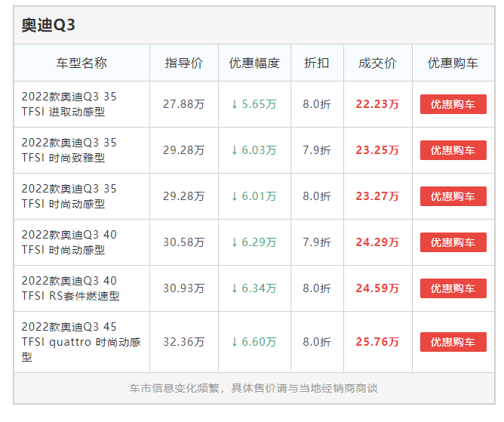Select model name 2022款奥迪Q3 40 TFSI 时尚动感型
The width and height of the screenshot is (504, 422).
click(x=69, y=242)
